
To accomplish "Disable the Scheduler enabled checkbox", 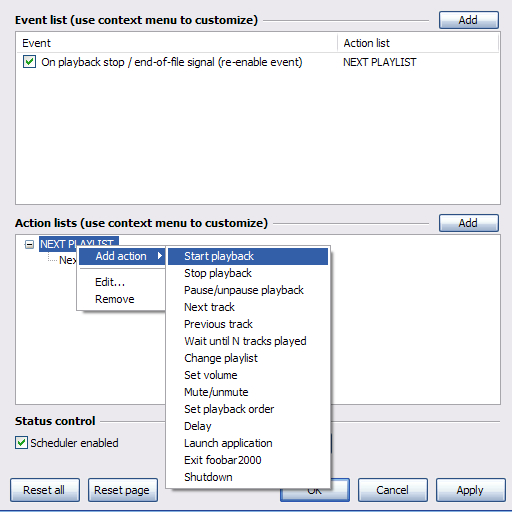I will click(x=21, y=443).
